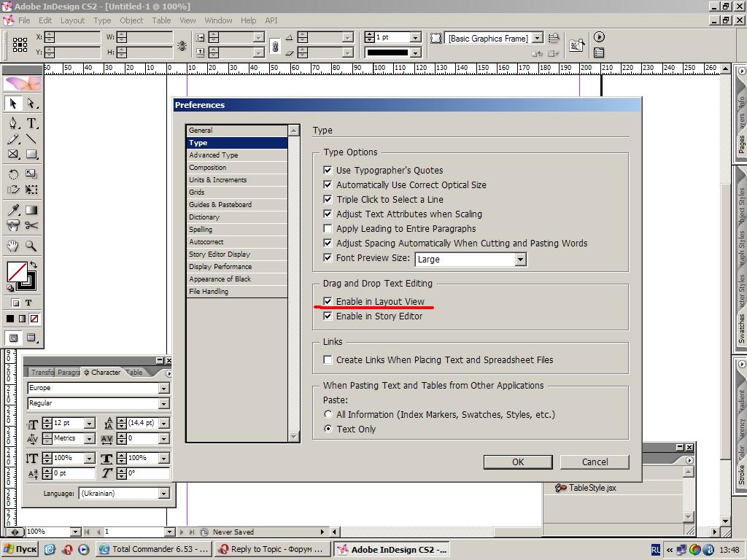Select Advanced Type in preferences list

(237, 155)
